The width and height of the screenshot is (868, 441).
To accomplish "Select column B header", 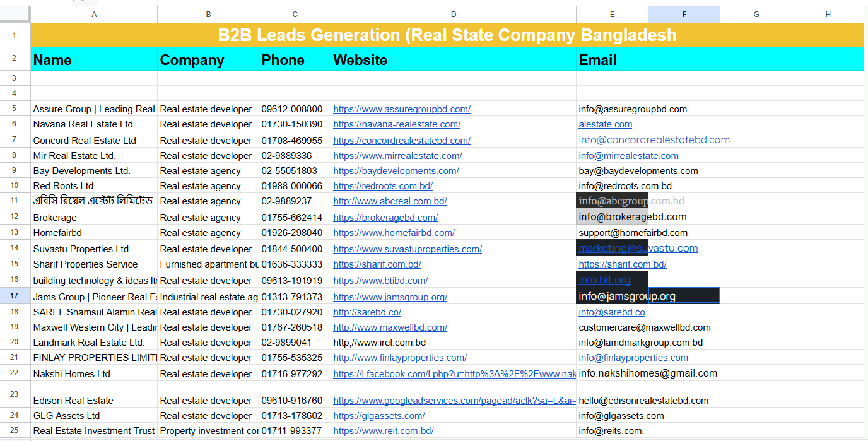I will [208, 15].
